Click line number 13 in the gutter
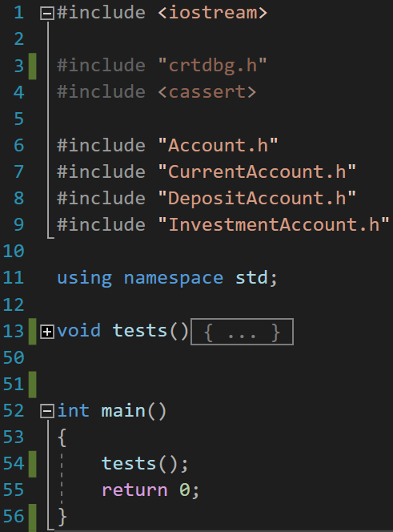The height and width of the screenshot is (532, 393). tap(14, 331)
